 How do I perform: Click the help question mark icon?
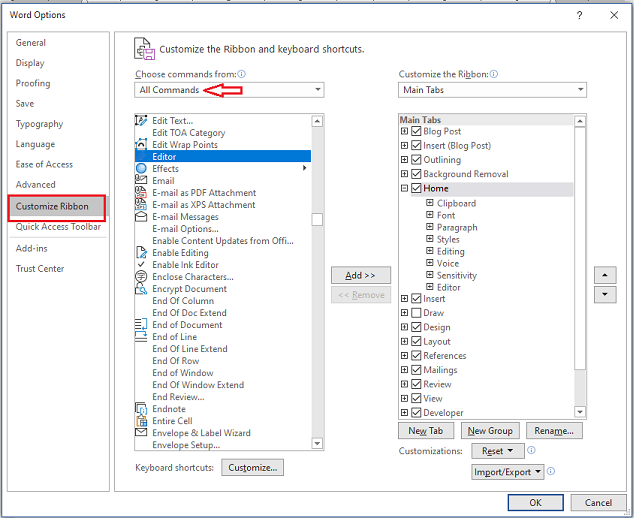tap(580, 15)
